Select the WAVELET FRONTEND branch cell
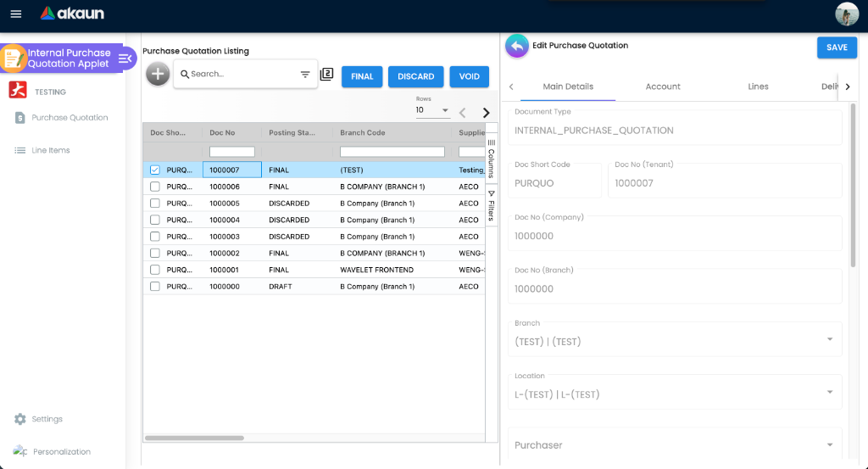The width and height of the screenshot is (868, 469). 392,270
